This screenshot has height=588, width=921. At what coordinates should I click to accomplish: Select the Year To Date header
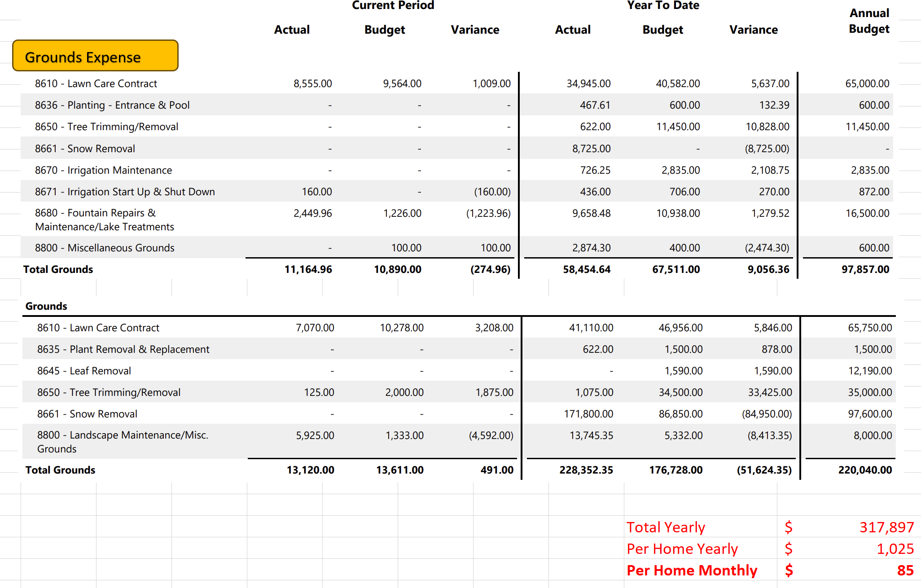pos(663,5)
